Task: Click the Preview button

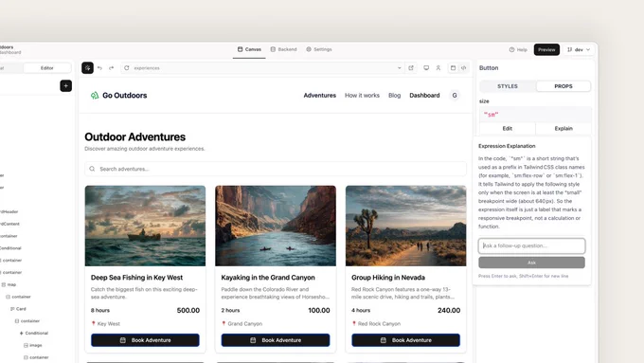Action: pyautogui.click(x=546, y=49)
